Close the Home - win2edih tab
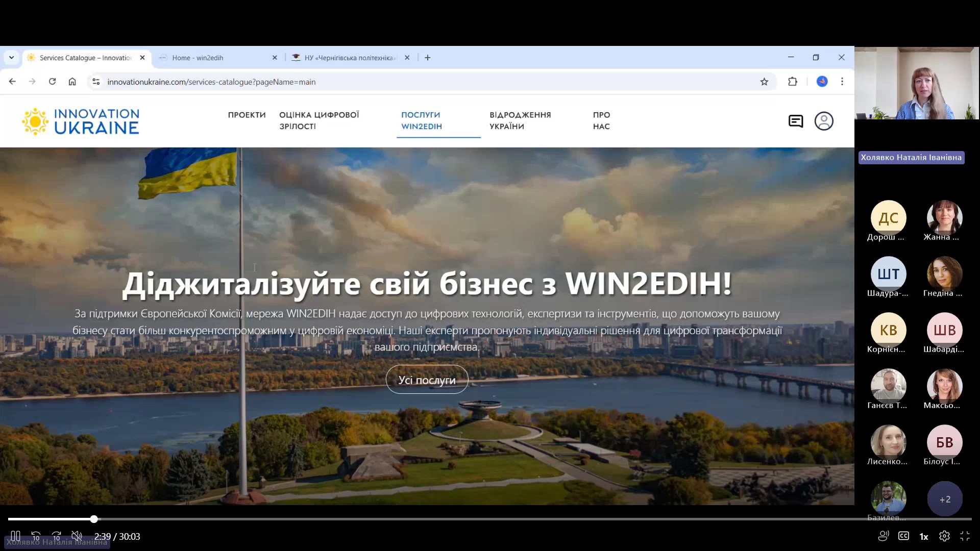Image resolution: width=980 pixels, height=551 pixels. tap(275, 58)
